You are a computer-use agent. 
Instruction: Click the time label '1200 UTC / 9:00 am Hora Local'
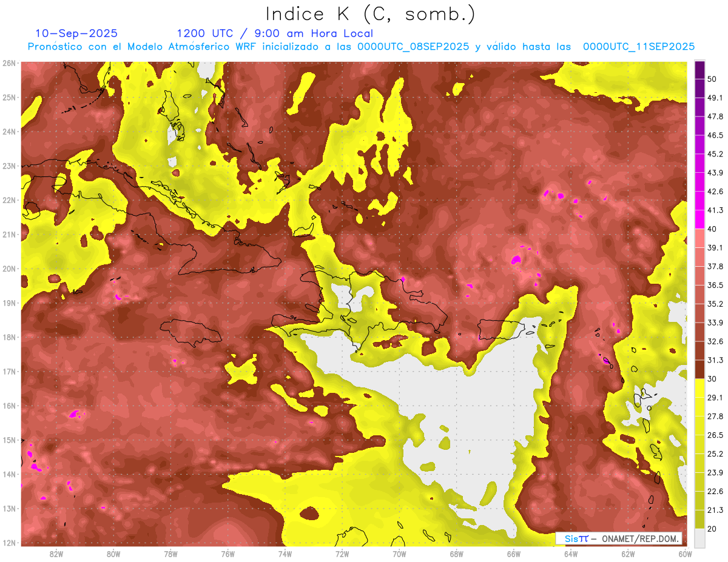pyautogui.click(x=275, y=33)
